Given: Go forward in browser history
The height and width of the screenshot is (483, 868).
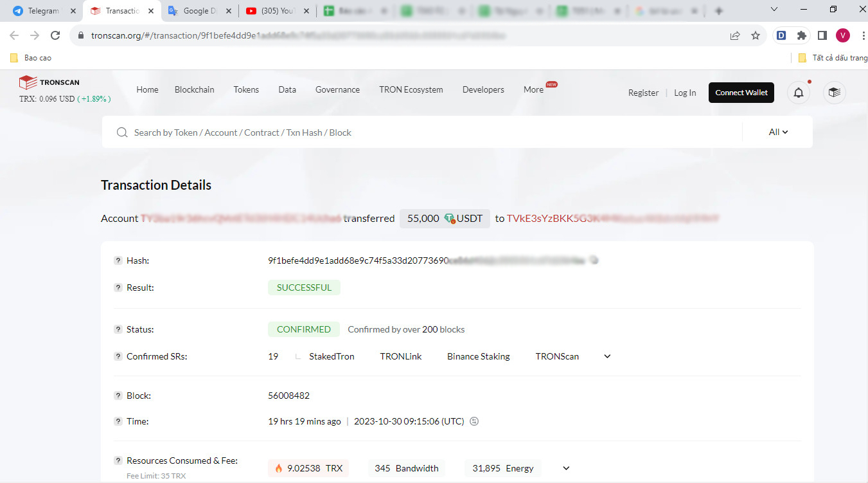Looking at the screenshot, I should point(35,35).
